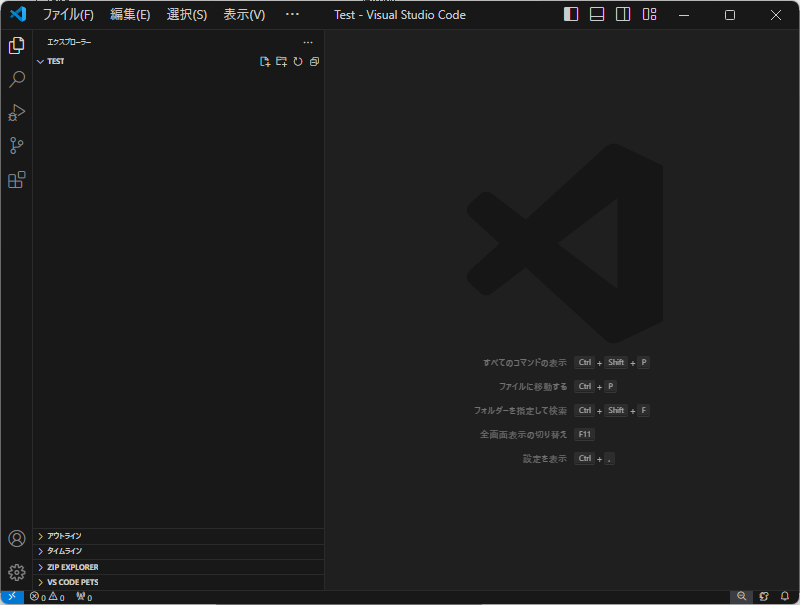Expand the ZIP EXPLORER section
800x605 pixels.
coord(179,567)
